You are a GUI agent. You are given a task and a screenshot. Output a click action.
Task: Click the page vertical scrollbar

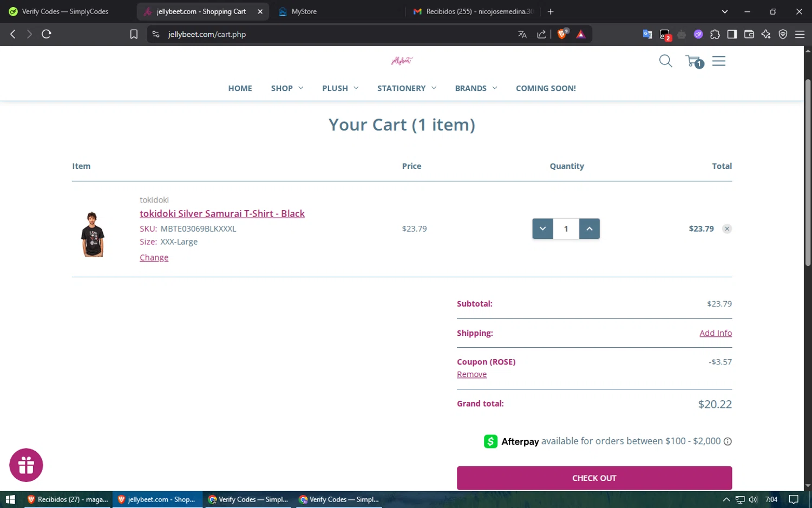pos(808,172)
